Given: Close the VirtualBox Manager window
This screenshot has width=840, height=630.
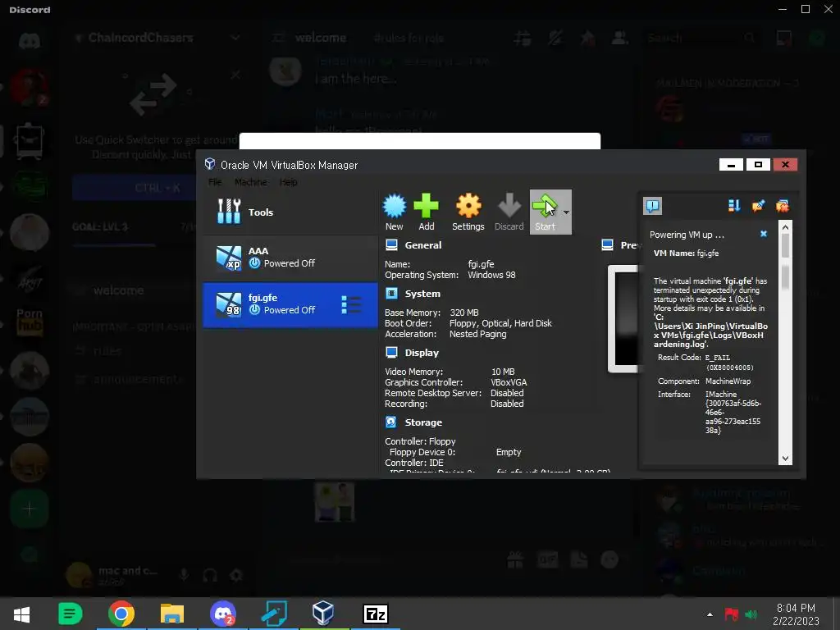Looking at the screenshot, I should 785,164.
